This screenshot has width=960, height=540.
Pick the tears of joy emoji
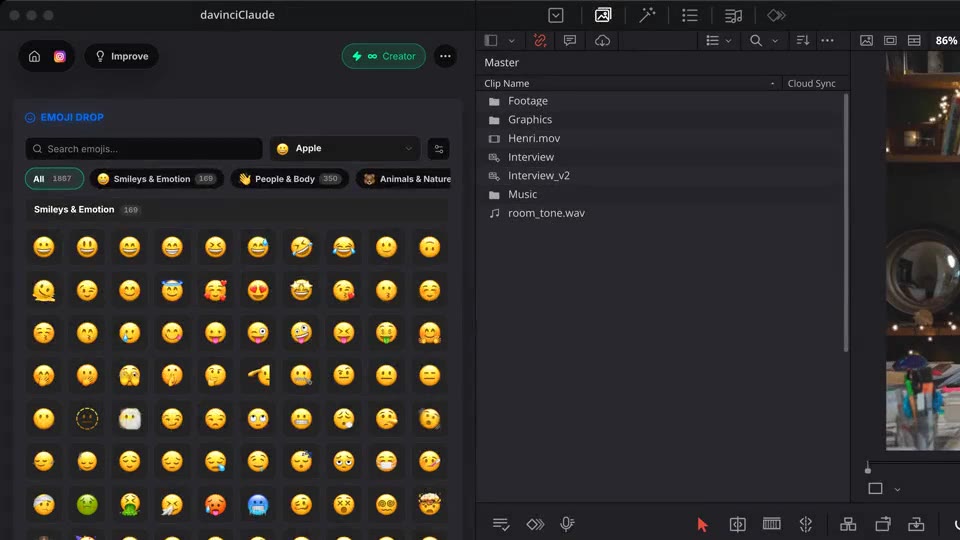coord(344,247)
